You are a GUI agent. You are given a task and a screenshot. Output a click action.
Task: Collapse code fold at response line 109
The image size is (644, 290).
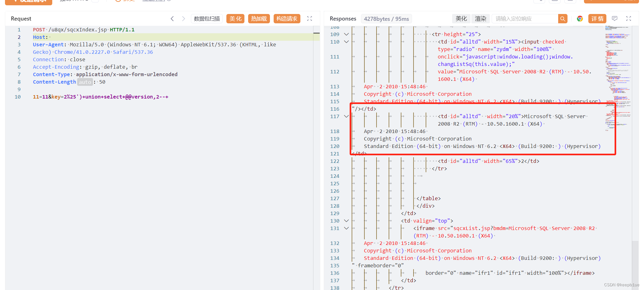(346, 34)
